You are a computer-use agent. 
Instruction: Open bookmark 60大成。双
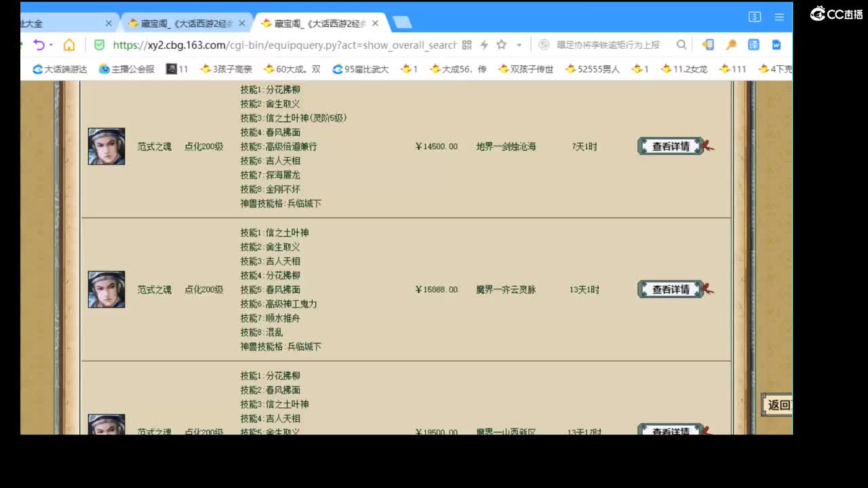292,69
